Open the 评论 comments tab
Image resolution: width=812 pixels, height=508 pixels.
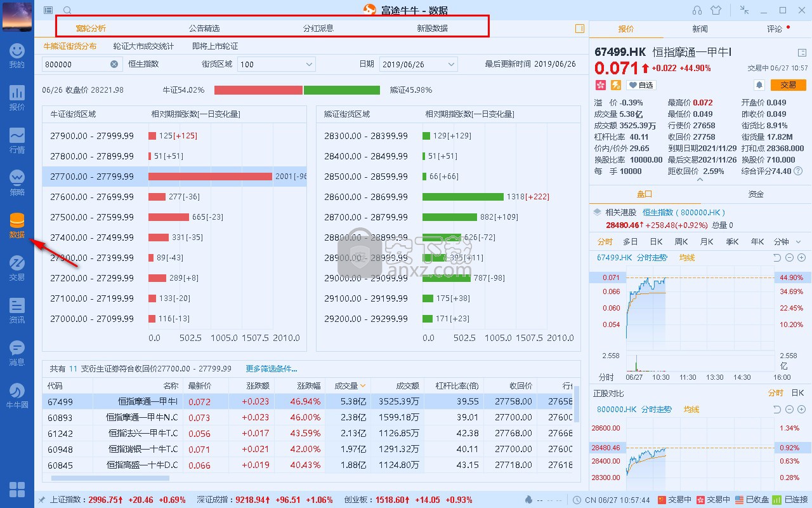775,29
